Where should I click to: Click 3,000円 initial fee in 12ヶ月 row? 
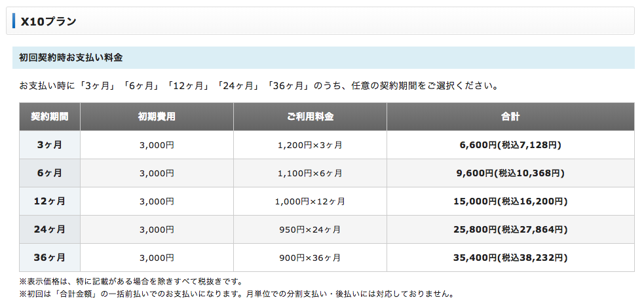(157, 202)
